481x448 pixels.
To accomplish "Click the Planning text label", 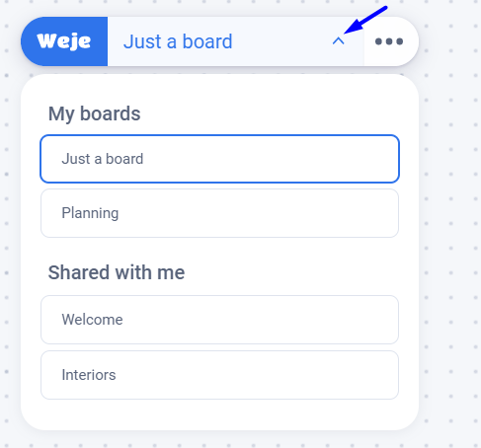I will click(90, 213).
